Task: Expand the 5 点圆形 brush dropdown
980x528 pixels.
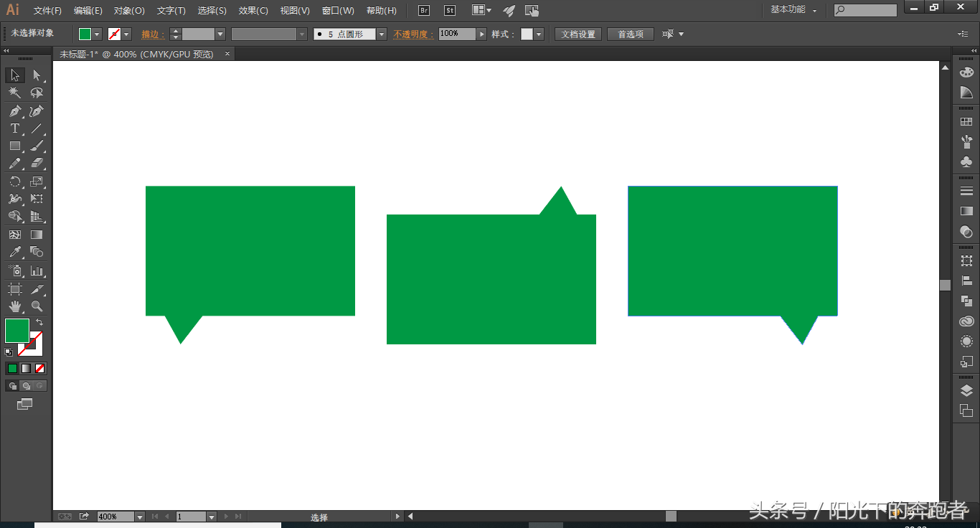Action: [x=382, y=34]
